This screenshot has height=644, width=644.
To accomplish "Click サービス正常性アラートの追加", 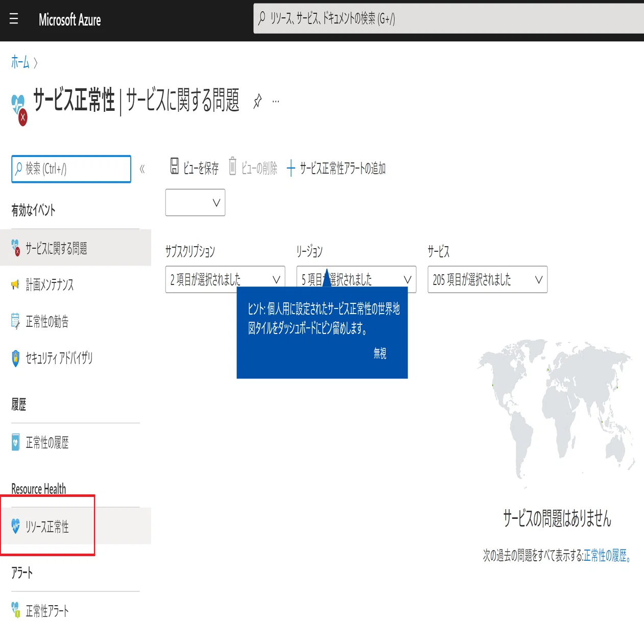I will click(x=342, y=168).
